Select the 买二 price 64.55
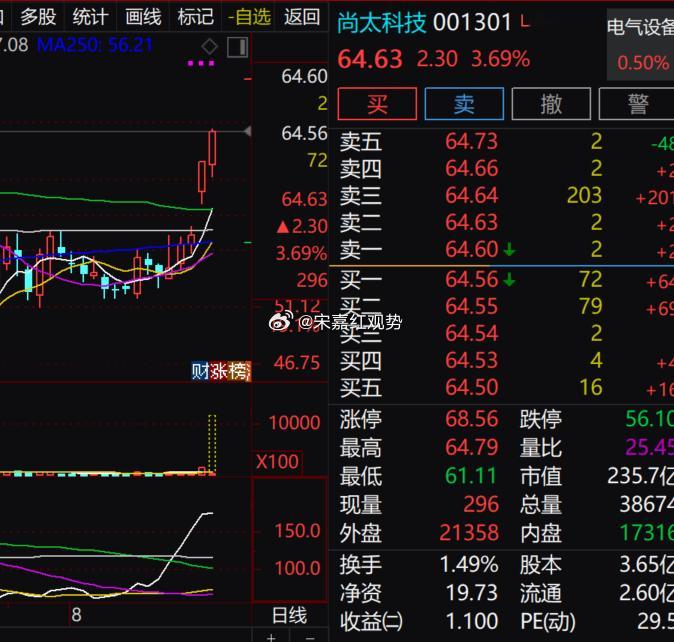 [472, 306]
